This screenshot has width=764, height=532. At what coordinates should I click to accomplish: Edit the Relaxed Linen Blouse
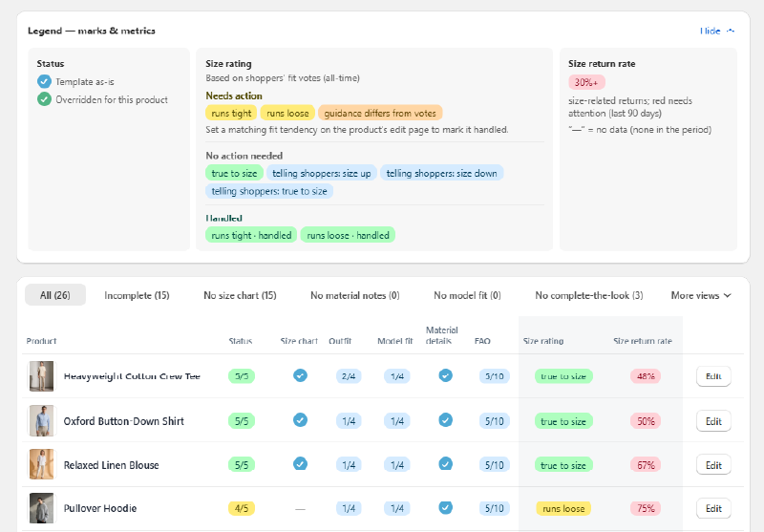pyautogui.click(x=713, y=465)
